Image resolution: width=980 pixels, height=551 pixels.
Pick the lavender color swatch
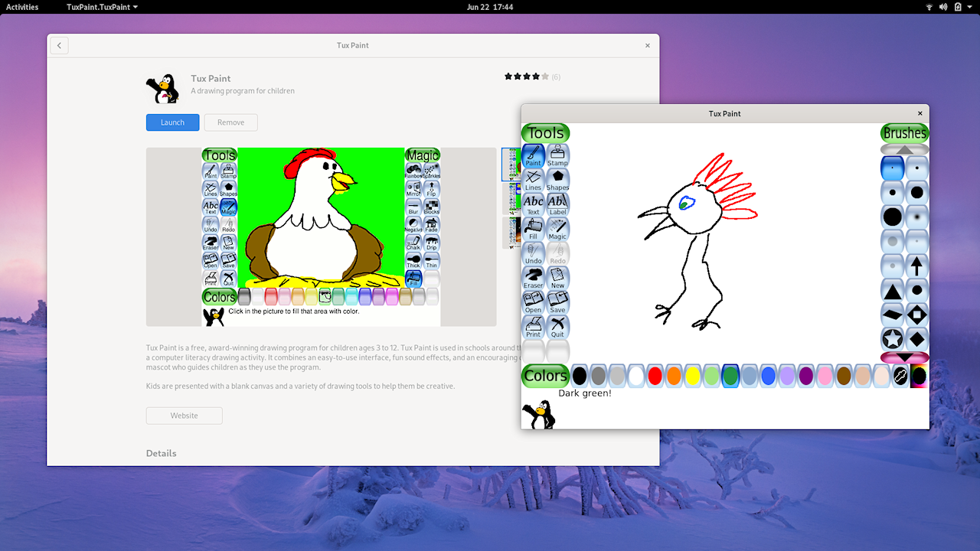(x=787, y=376)
